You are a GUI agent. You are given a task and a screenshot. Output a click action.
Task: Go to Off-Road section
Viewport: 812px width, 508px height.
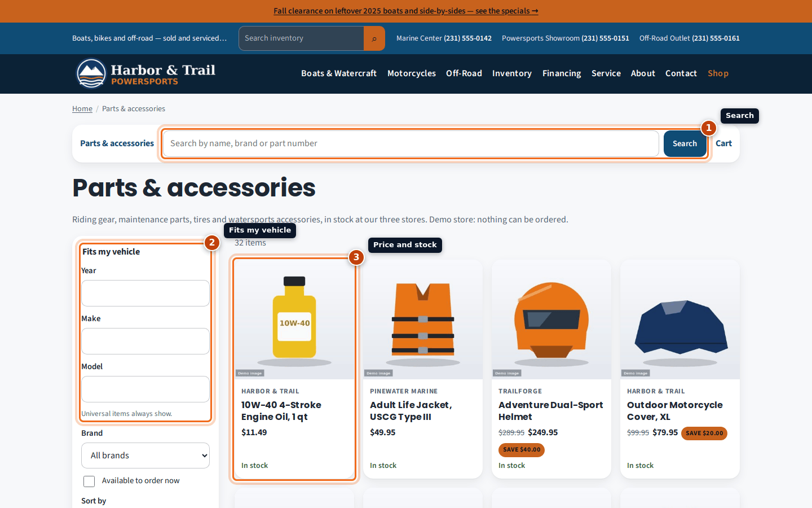(x=464, y=73)
